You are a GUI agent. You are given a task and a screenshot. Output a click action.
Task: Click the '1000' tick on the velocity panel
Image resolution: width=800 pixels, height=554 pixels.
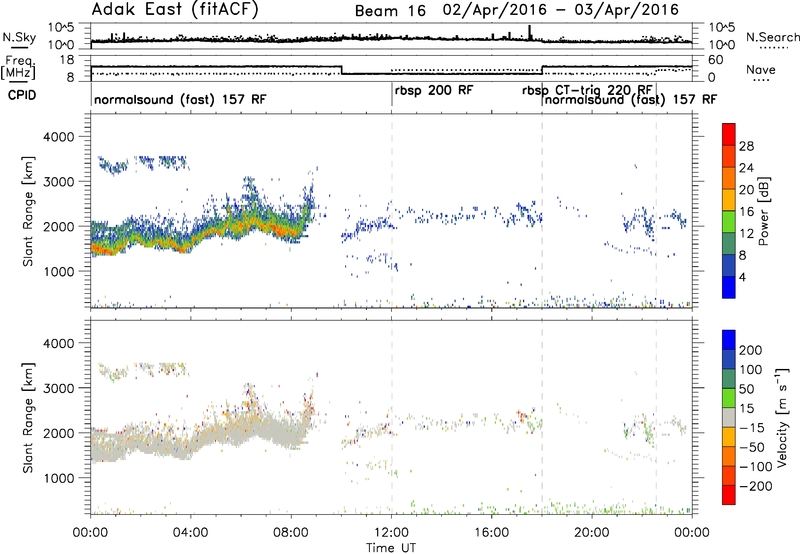click(x=58, y=478)
